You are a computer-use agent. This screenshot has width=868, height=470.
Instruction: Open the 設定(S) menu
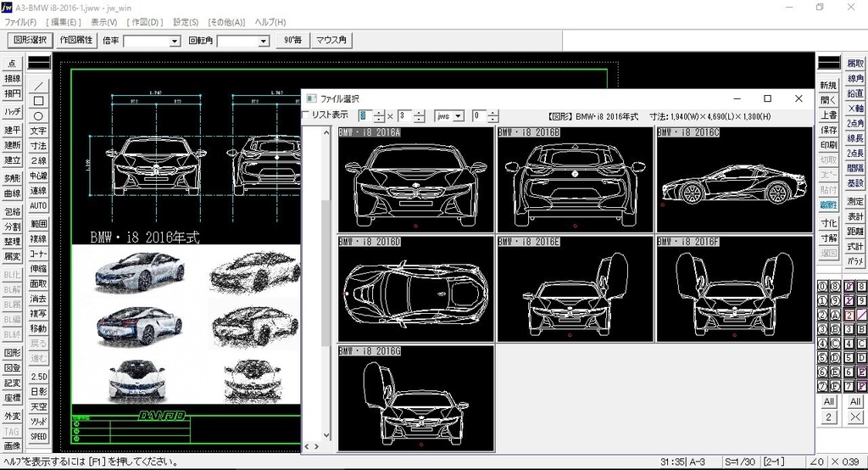186,22
